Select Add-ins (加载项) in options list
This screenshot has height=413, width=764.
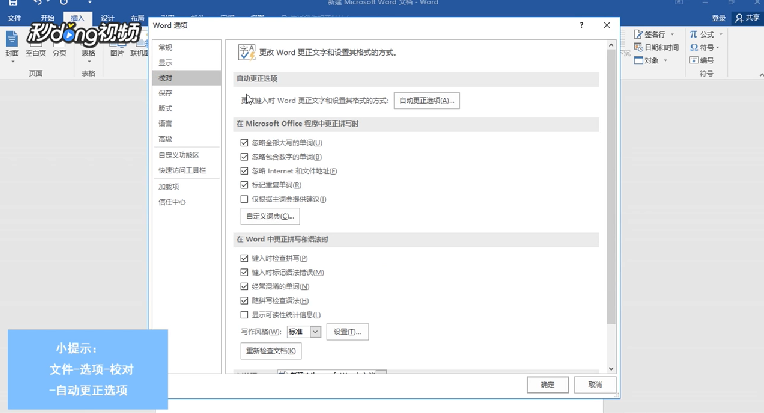click(x=187, y=187)
